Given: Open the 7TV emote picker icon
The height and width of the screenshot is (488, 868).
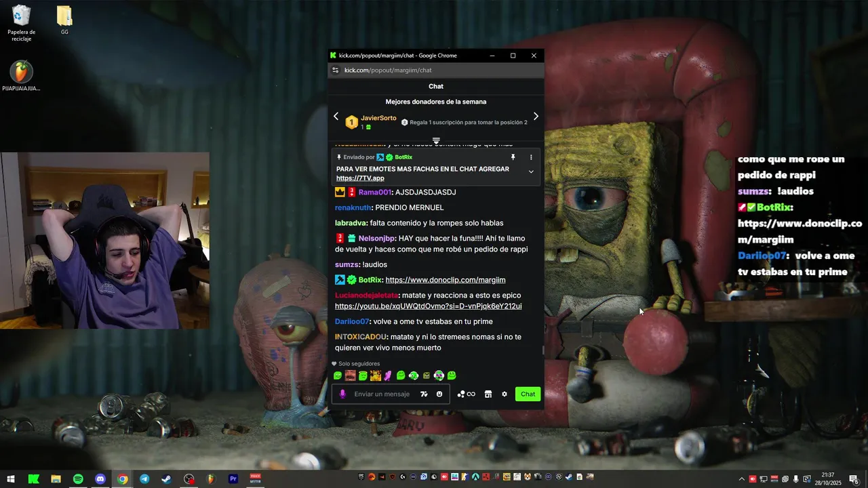Looking at the screenshot, I should click(424, 394).
